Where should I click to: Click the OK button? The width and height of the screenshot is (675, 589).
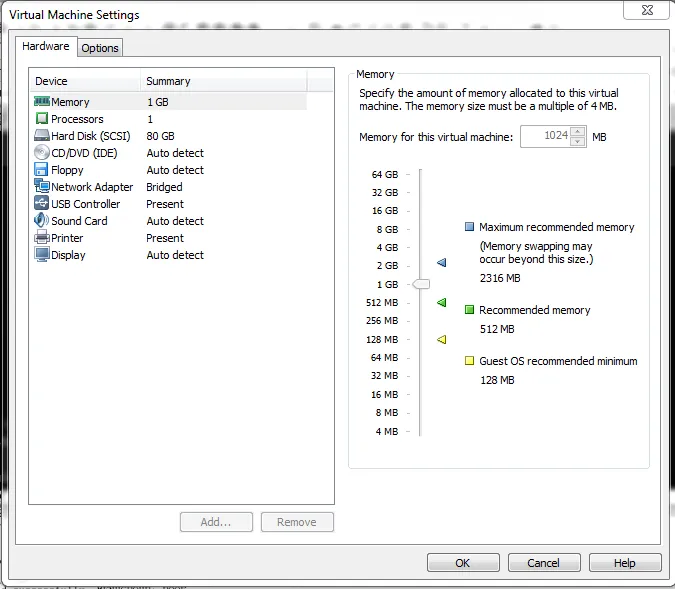point(463,563)
